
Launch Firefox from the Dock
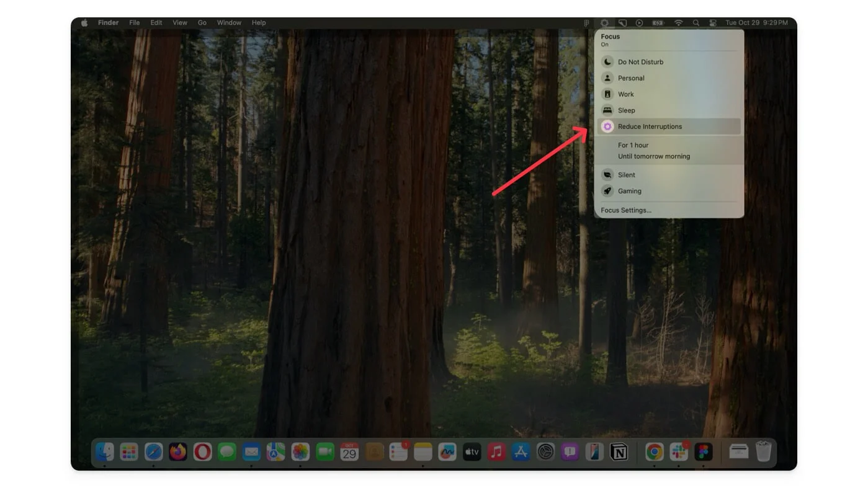178,452
